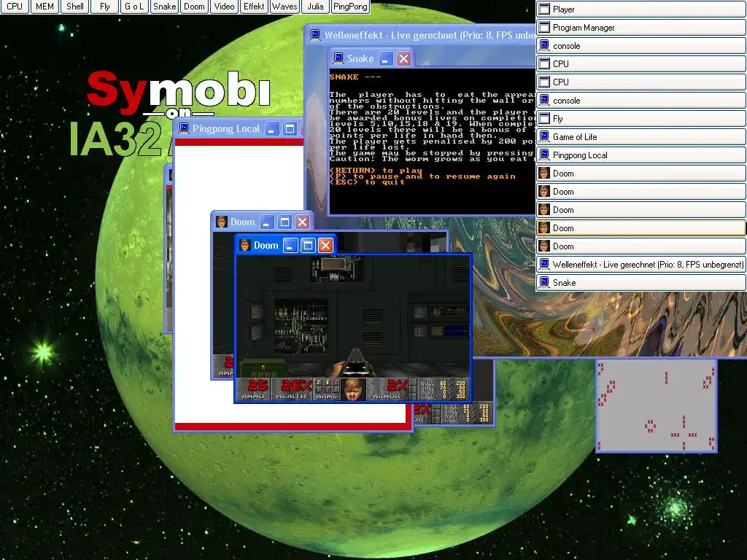
Task: Activate Pingpong Local in the task list
Action: (x=640, y=155)
